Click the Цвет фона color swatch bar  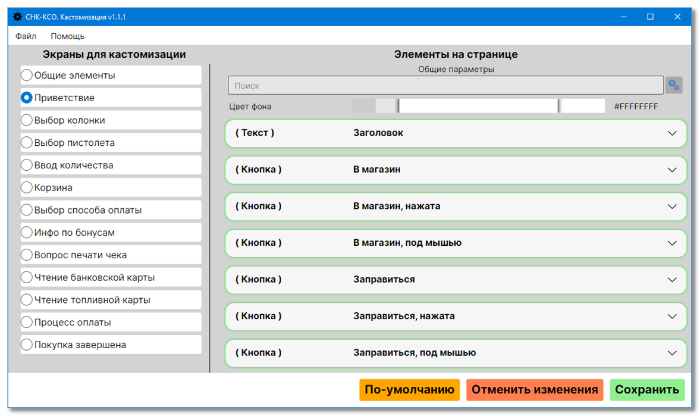click(478, 106)
